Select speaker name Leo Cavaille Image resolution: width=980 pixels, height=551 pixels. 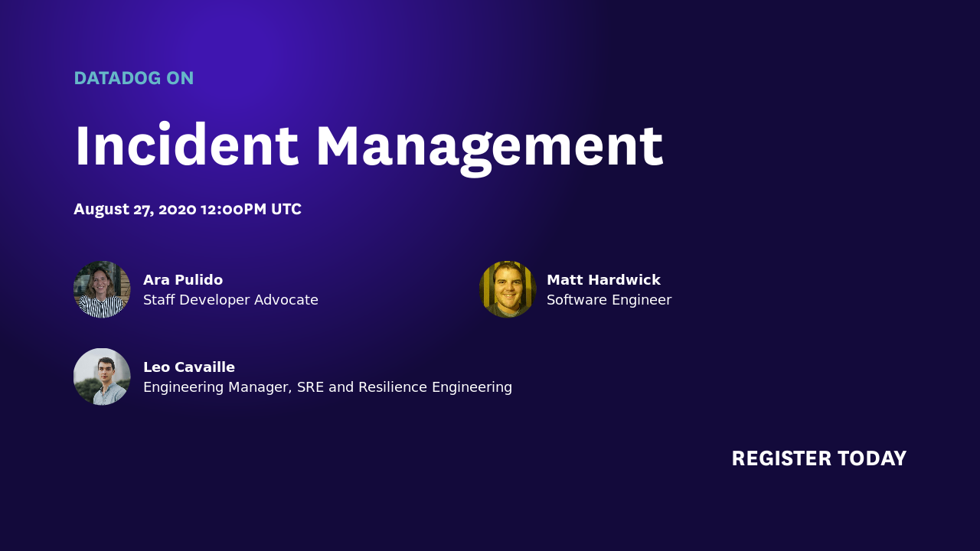[x=189, y=367]
